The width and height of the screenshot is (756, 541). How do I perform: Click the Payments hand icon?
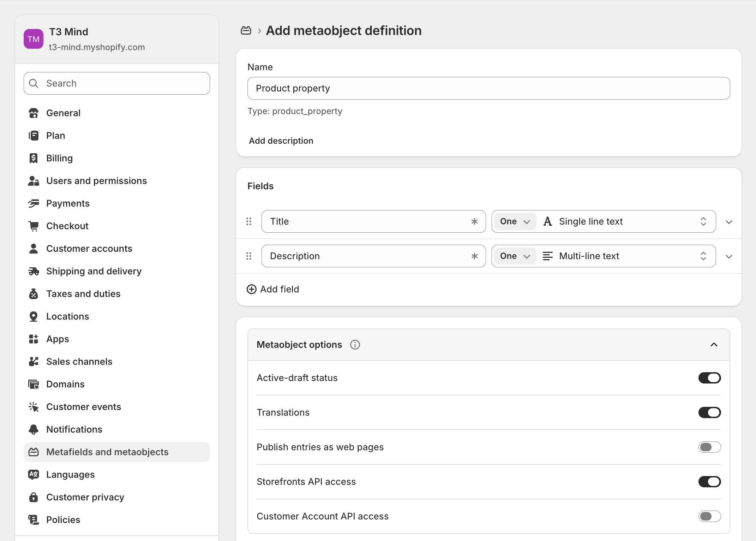(34, 203)
